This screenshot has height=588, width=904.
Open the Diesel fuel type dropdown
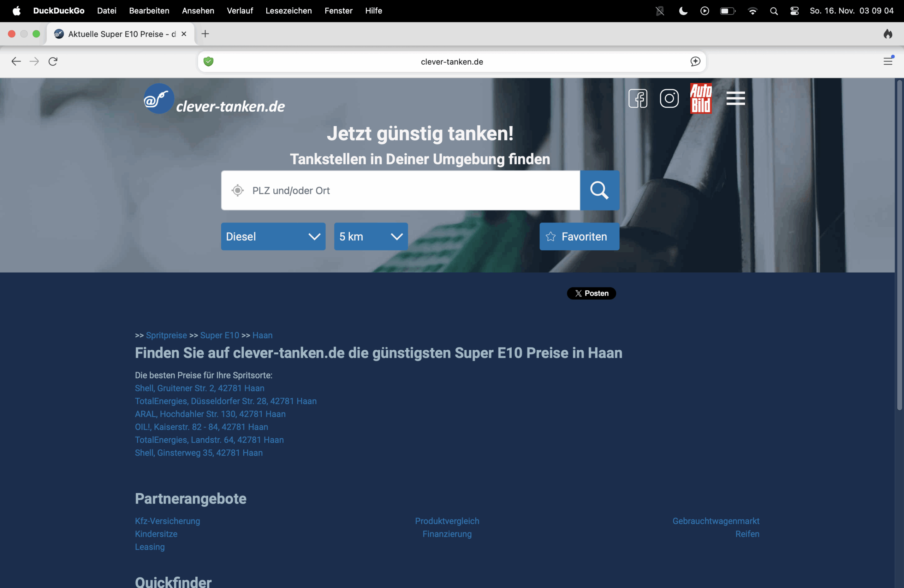(273, 236)
